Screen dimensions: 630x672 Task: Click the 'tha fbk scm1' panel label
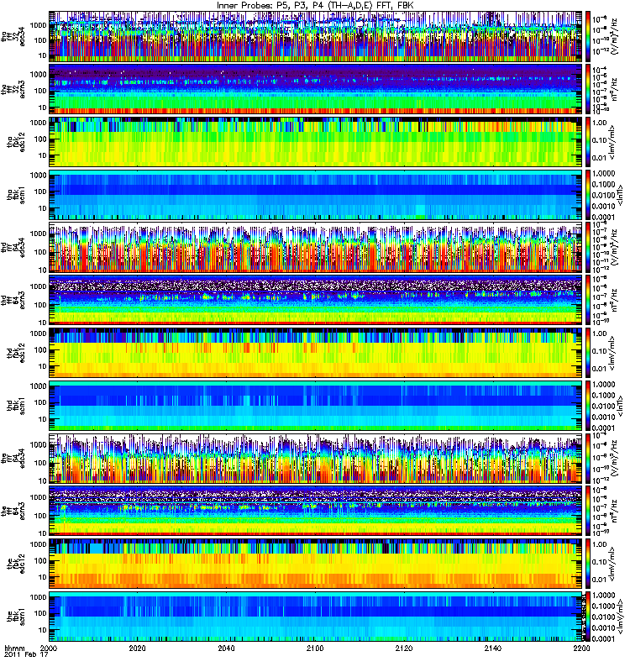[x=15, y=195]
